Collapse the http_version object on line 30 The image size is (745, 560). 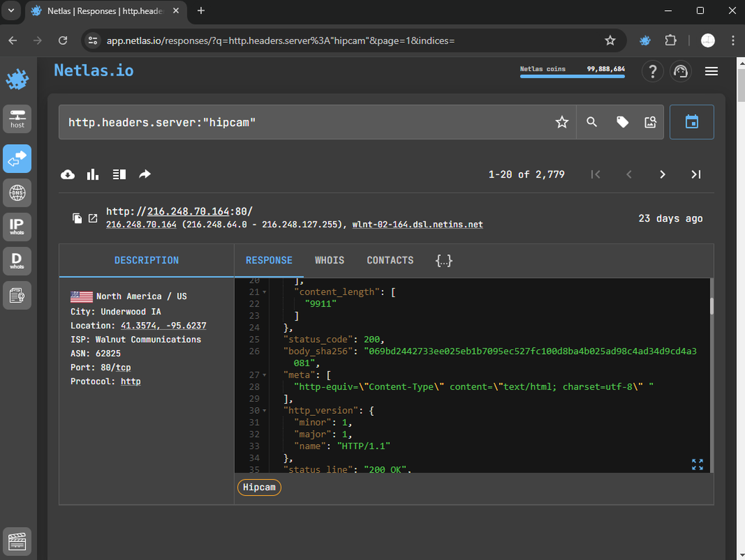click(264, 410)
